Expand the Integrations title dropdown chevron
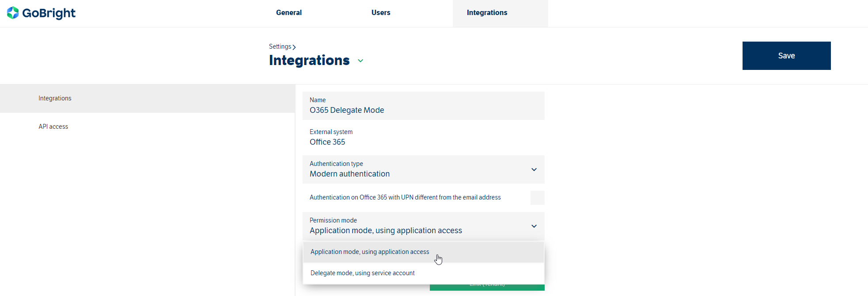Screen dimensions: 868x296 [360, 61]
